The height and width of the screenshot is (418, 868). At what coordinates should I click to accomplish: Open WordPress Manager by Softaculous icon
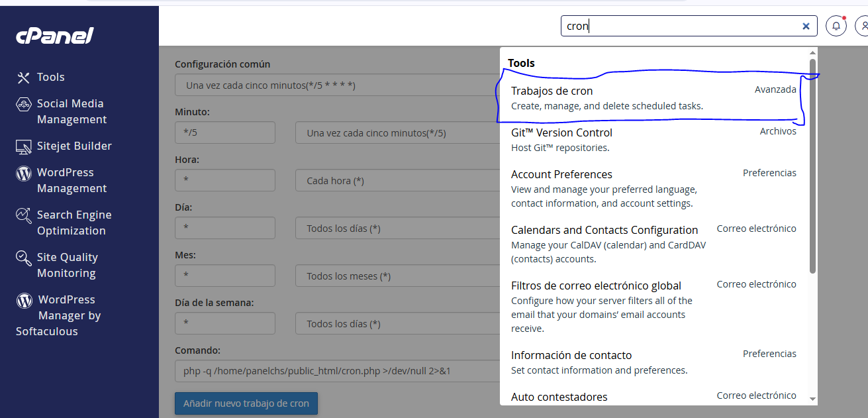pos(24,300)
